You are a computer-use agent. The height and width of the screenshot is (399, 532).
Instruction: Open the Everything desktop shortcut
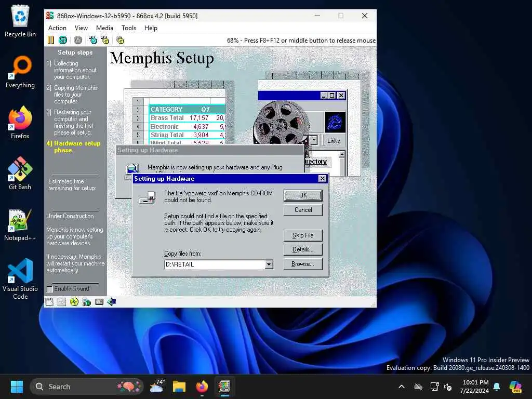pyautogui.click(x=20, y=72)
